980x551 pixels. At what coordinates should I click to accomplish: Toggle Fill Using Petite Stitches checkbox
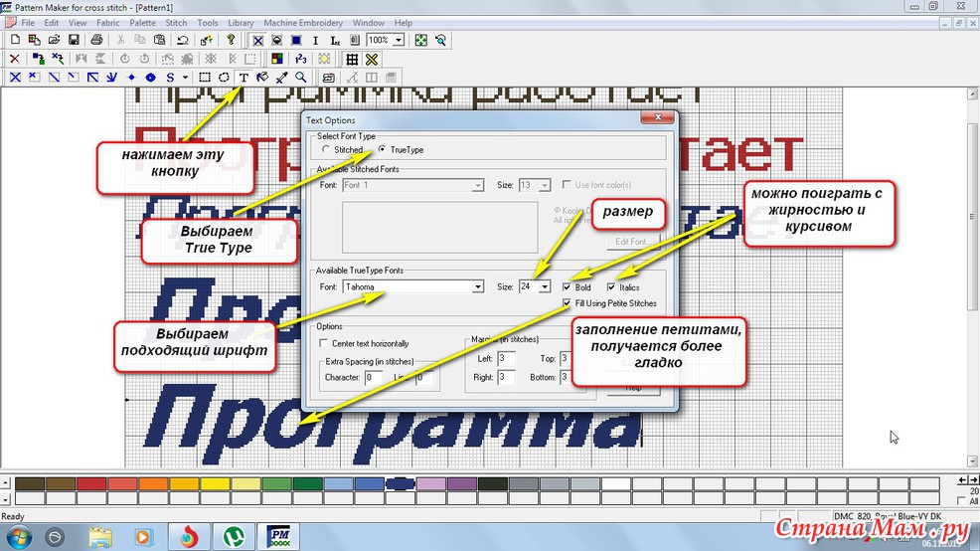[567, 303]
